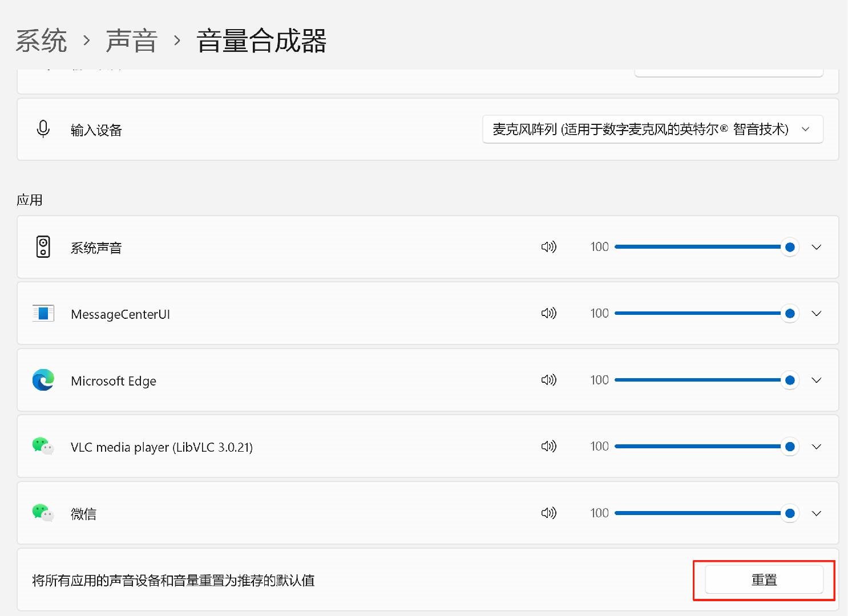The height and width of the screenshot is (616, 848).
Task: Go to 系统 in the breadcrumb
Action: point(41,41)
